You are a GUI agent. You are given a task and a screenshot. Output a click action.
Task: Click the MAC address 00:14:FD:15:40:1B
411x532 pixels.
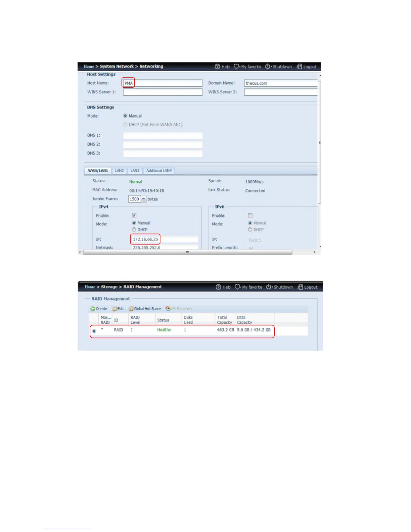[147, 191]
